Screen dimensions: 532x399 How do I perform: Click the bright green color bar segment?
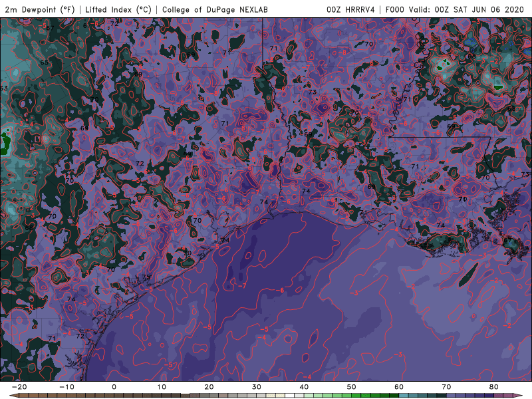[356, 396]
